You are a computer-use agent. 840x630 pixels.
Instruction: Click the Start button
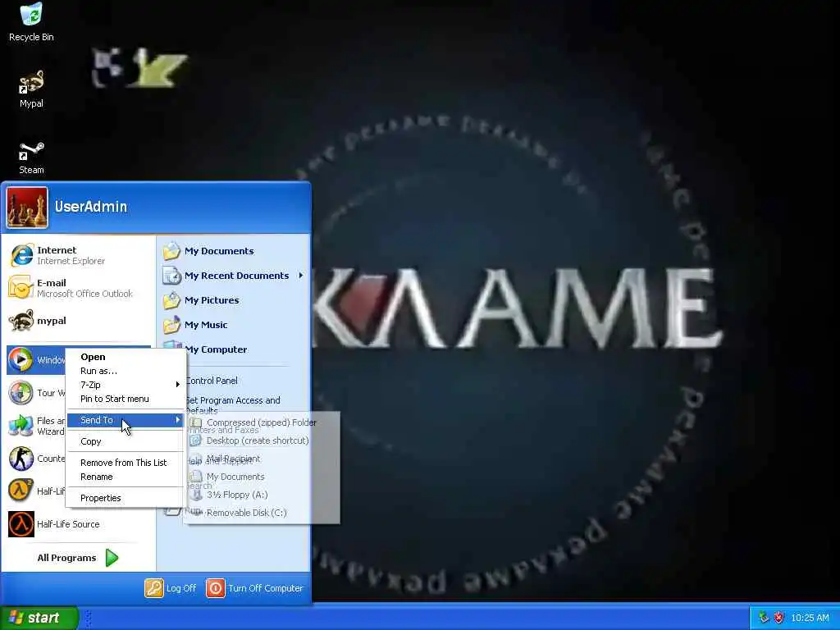coord(39,618)
